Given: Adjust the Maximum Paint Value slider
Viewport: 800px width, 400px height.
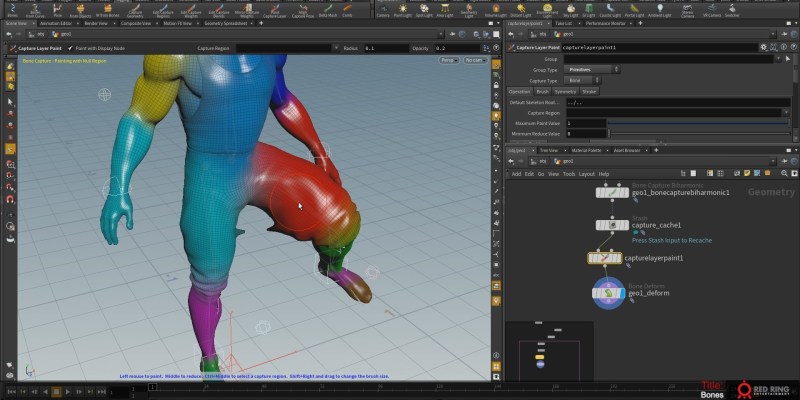Looking at the screenshot, I should [x=698, y=123].
